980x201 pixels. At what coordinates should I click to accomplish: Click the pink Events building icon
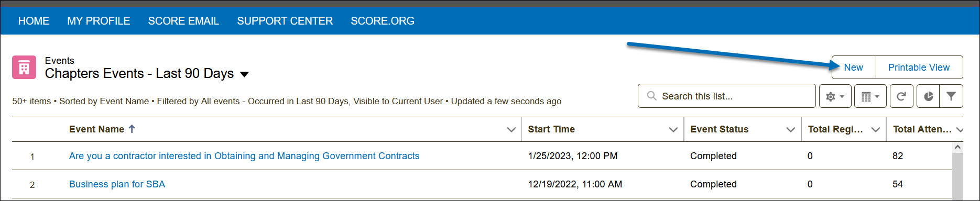pyautogui.click(x=24, y=68)
